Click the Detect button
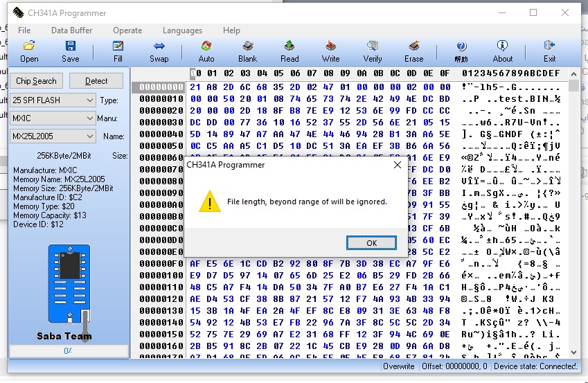 tap(96, 81)
